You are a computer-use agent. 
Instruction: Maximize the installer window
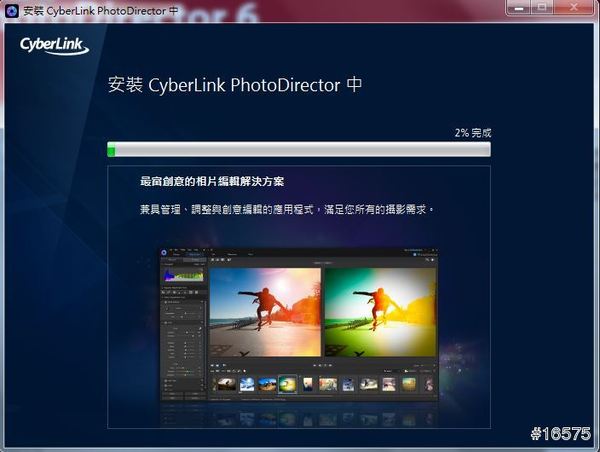[x=542, y=7]
